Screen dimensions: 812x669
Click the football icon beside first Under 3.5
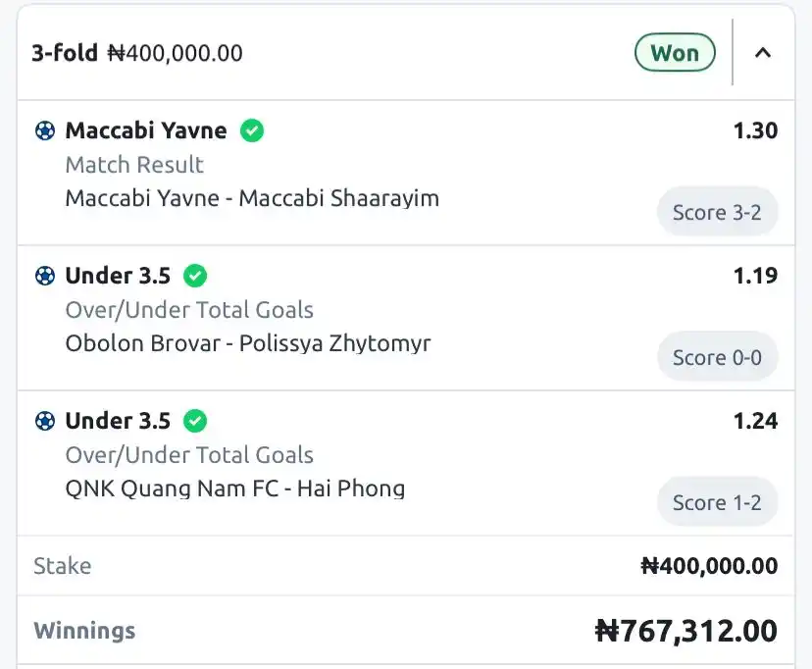[45, 276]
